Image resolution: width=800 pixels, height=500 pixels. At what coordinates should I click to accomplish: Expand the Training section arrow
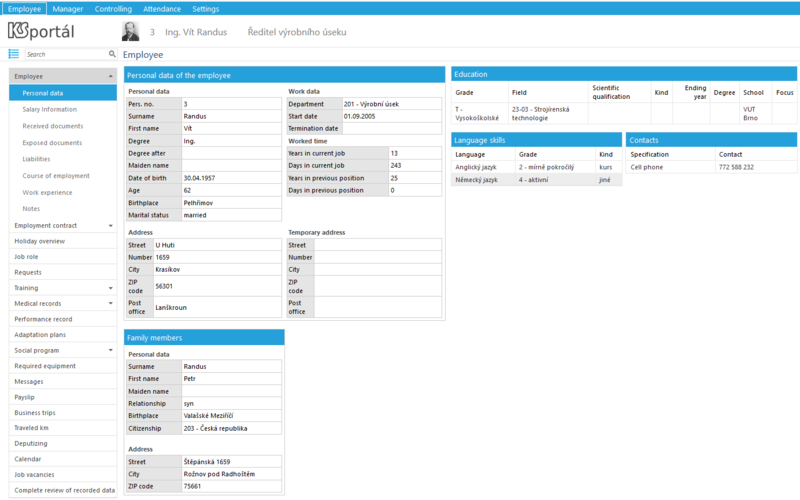click(x=111, y=288)
